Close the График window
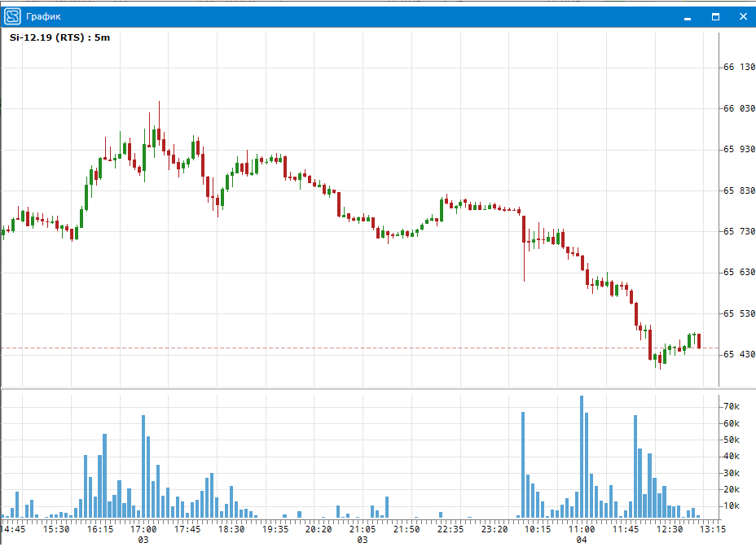 pyautogui.click(x=742, y=16)
